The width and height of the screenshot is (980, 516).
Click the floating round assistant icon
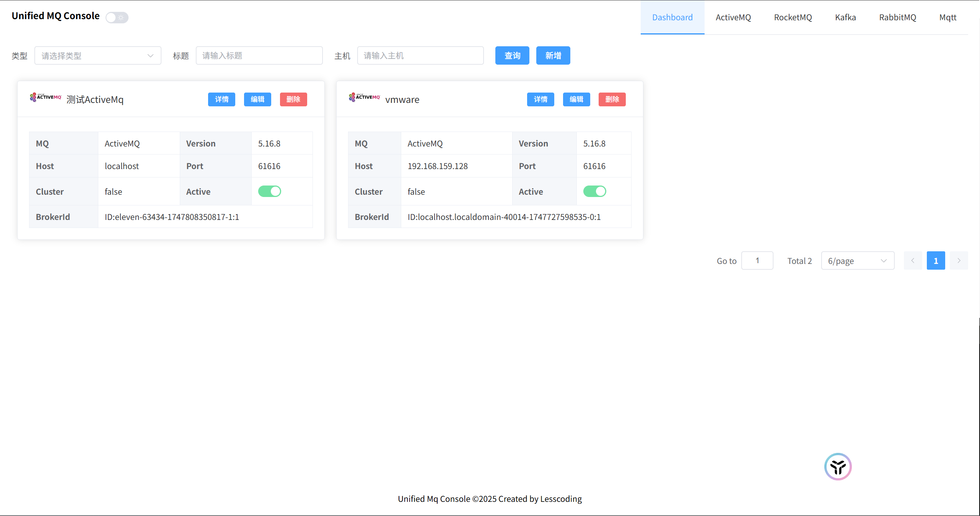tap(838, 467)
